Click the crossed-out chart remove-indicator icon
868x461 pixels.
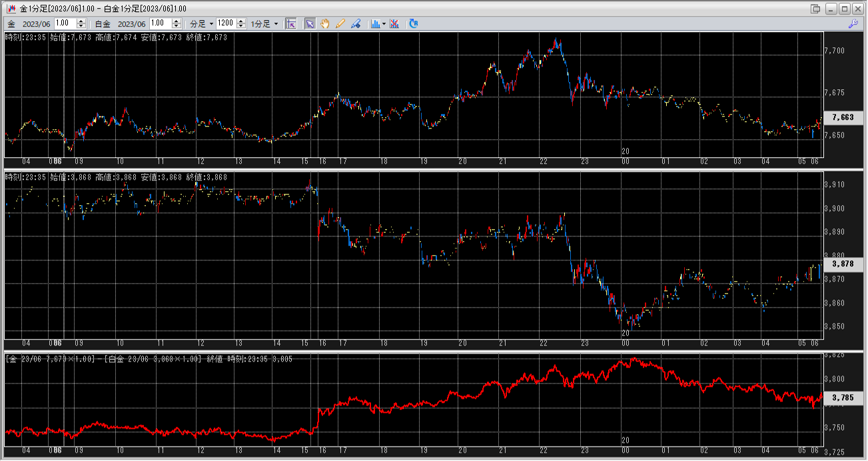pos(394,23)
